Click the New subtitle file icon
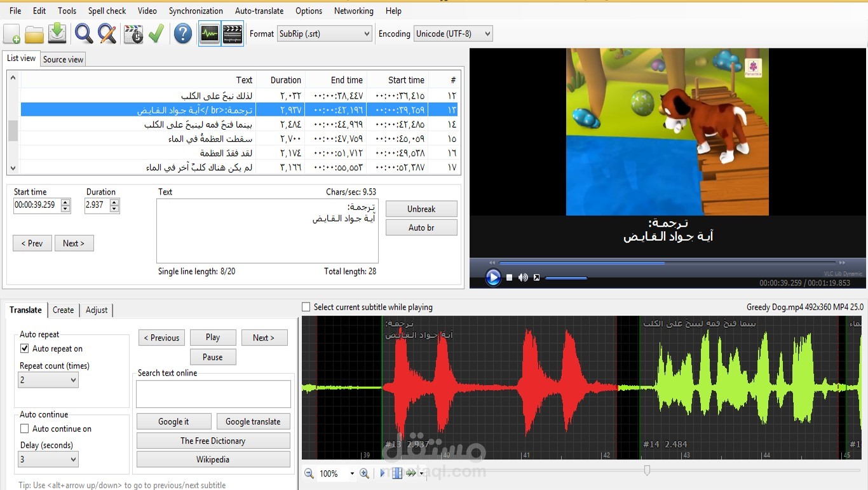The width and height of the screenshot is (868, 490). point(12,34)
